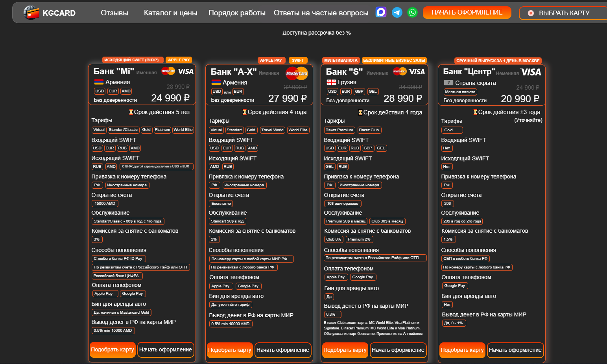Image resolution: width=607 pixels, height=364 pixels.
Task: Click the БЕЗЛИМИТНЫЕ БИЗНЕС ЗАЛЫ badge
Action: [x=394, y=61]
